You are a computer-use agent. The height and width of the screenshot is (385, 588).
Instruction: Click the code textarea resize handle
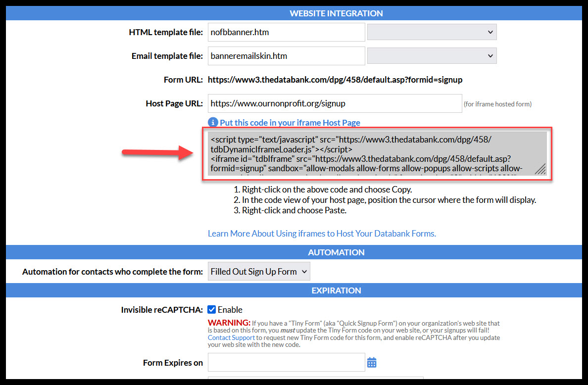540,169
